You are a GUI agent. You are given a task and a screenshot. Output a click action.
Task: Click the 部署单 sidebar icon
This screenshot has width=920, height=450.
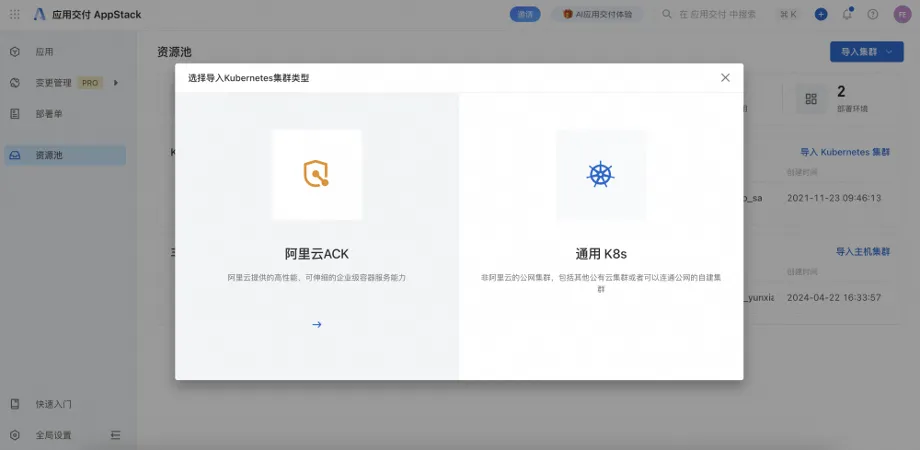(x=15, y=114)
